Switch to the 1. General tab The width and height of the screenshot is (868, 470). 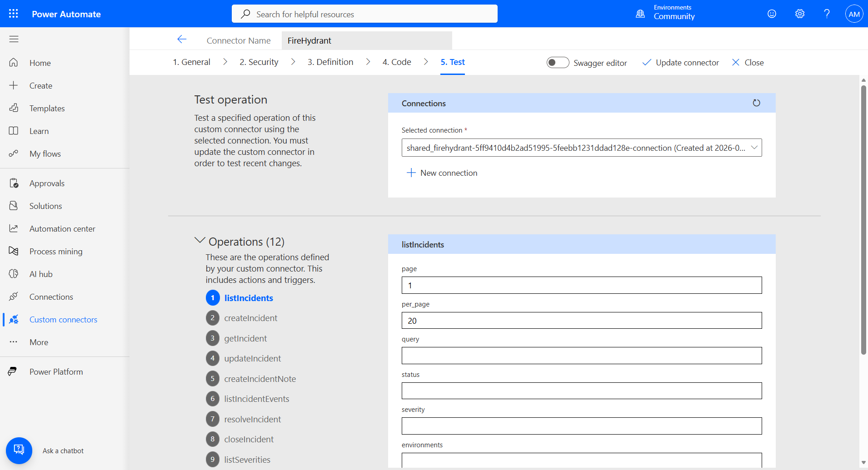coord(191,62)
